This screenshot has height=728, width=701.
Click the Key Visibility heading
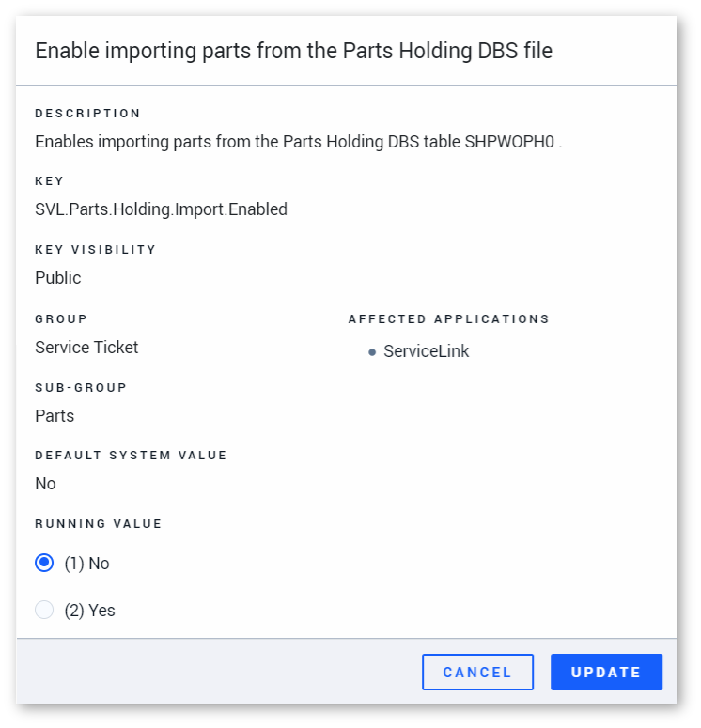[x=95, y=249]
